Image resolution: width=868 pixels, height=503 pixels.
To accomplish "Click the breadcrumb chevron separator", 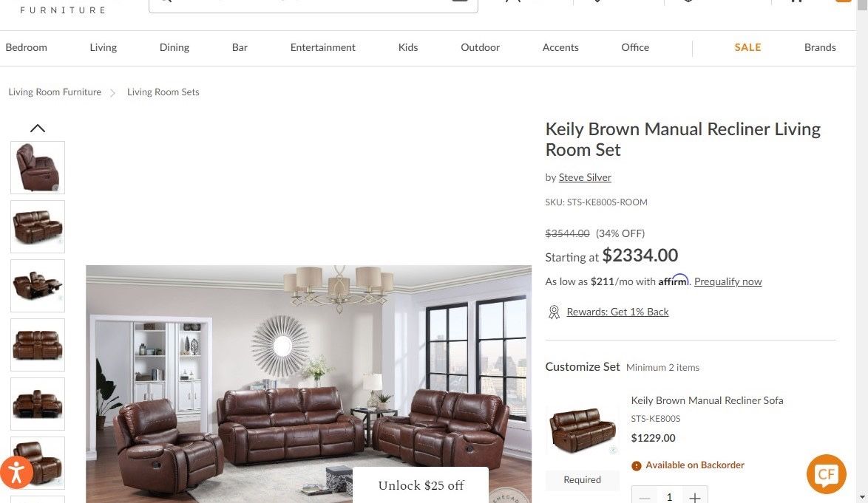I will (112, 93).
